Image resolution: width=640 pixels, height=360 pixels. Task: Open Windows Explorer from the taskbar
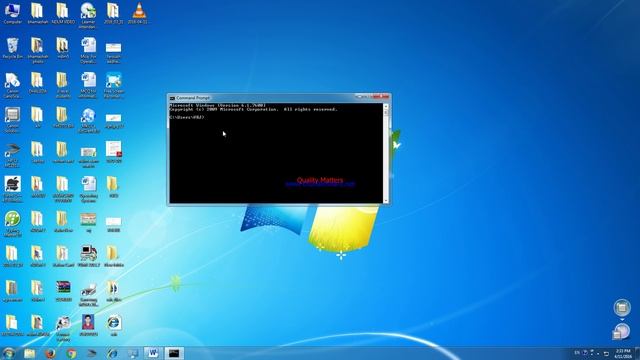pos(29,353)
